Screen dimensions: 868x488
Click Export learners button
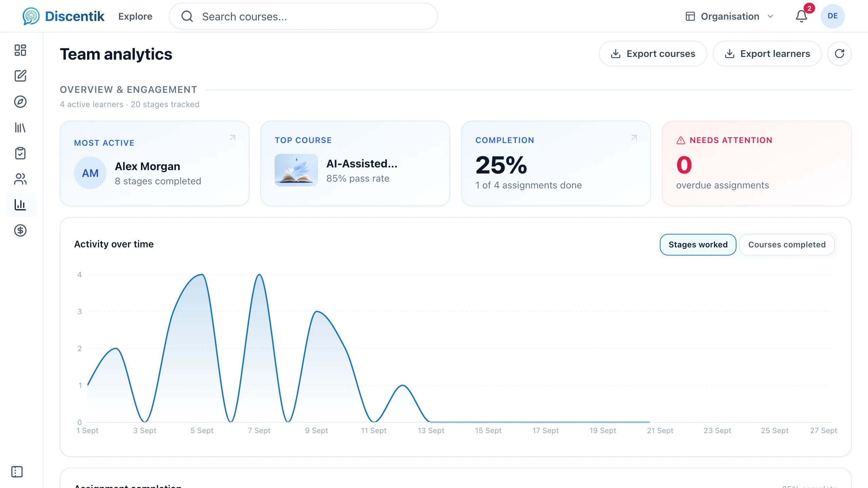point(767,54)
